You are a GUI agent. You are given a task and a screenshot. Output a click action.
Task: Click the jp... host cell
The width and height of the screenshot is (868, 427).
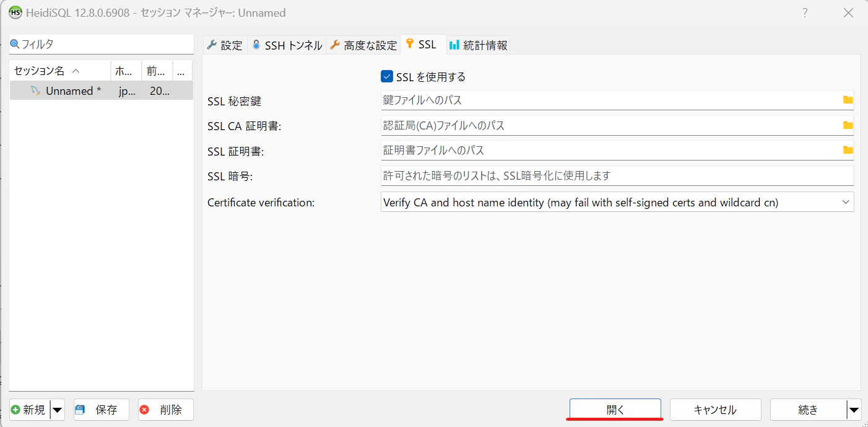127,90
